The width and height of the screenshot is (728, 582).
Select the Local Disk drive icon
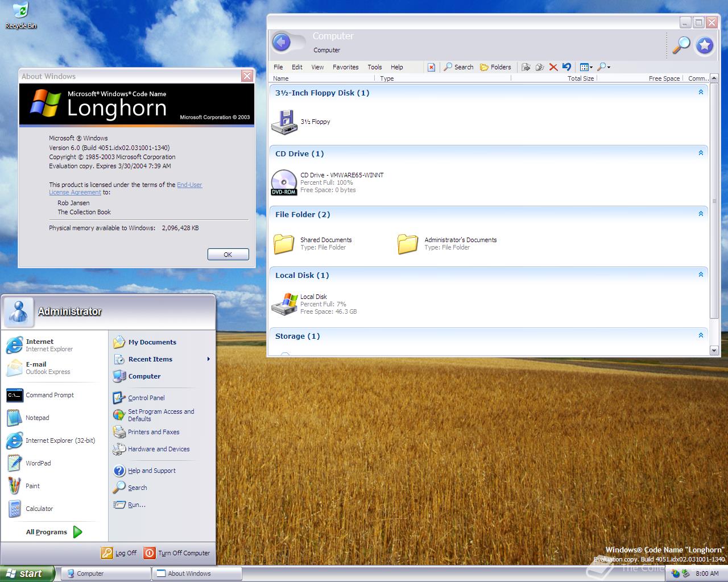pos(284,304)
